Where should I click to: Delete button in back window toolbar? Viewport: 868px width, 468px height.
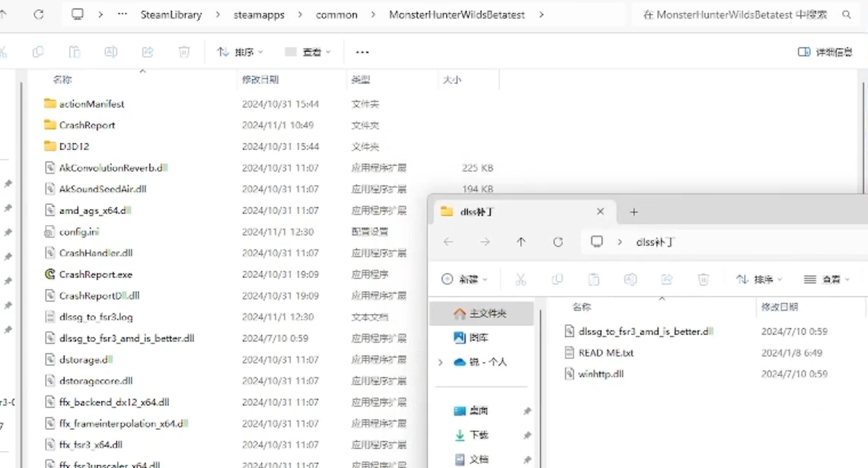(x=183, y=52)
